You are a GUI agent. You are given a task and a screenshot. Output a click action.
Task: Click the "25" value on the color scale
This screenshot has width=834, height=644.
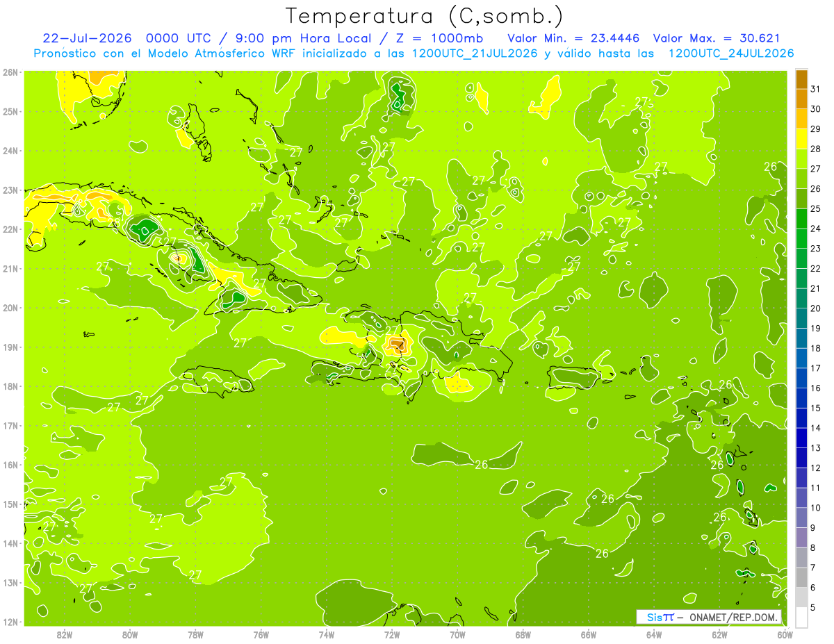pyautogui.click(x=816, y=208)
